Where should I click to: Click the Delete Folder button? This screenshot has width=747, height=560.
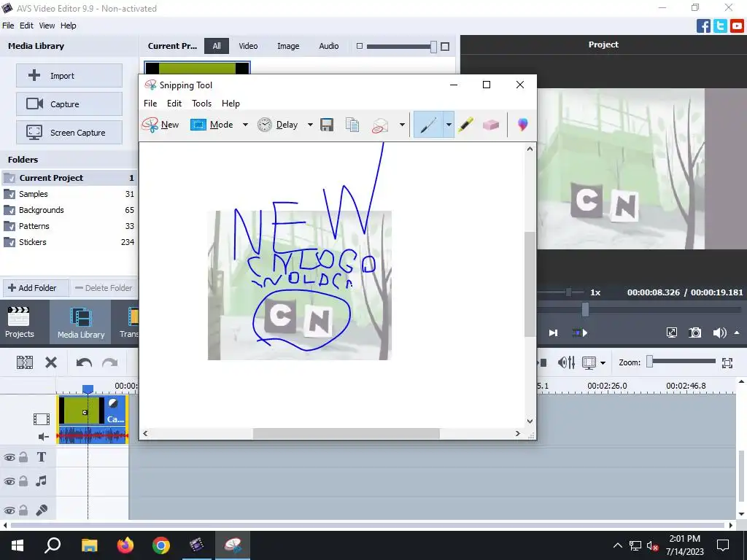(104, 287)
